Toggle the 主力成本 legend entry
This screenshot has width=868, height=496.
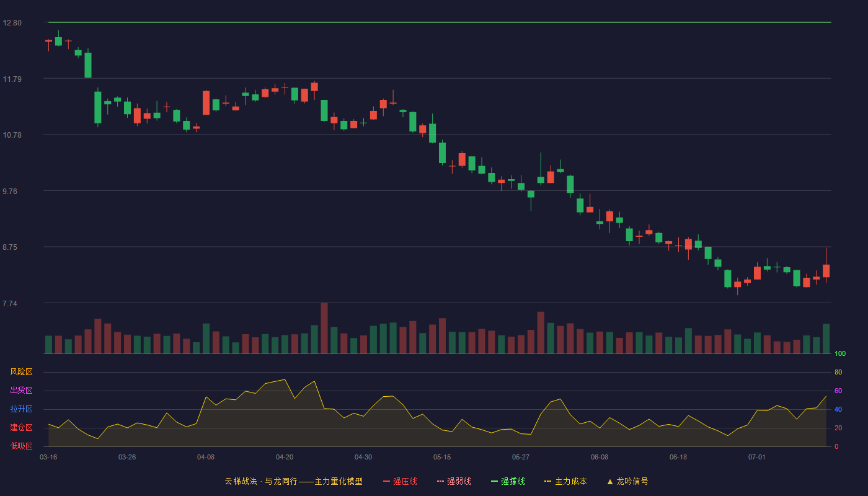[565, 481]
